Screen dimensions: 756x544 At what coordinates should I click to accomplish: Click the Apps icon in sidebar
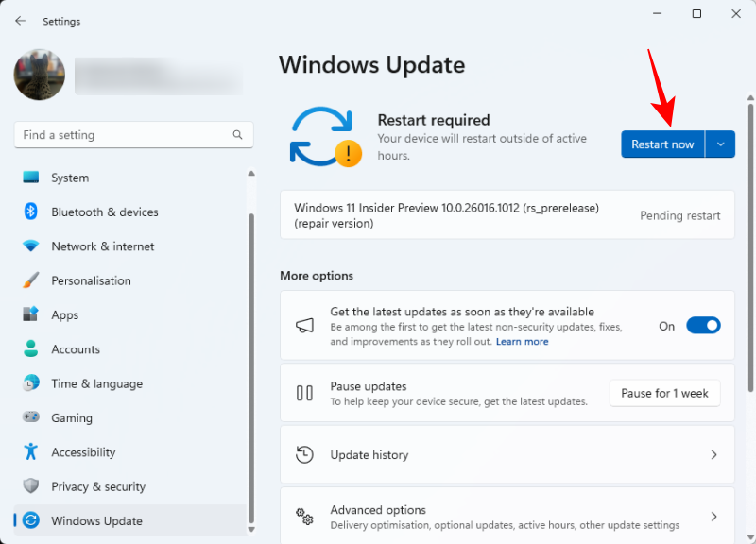[x=31, y=314]
